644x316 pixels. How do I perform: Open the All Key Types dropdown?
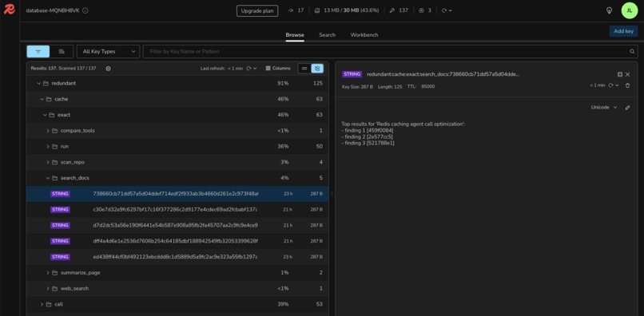109,51
